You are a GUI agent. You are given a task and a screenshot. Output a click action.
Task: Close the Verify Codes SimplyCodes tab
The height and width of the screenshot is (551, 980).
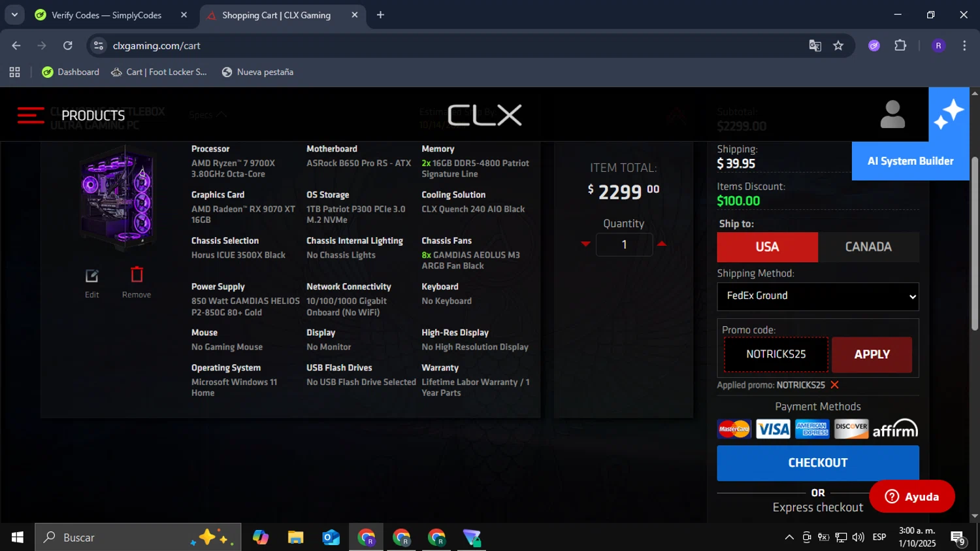click(184, 15)
